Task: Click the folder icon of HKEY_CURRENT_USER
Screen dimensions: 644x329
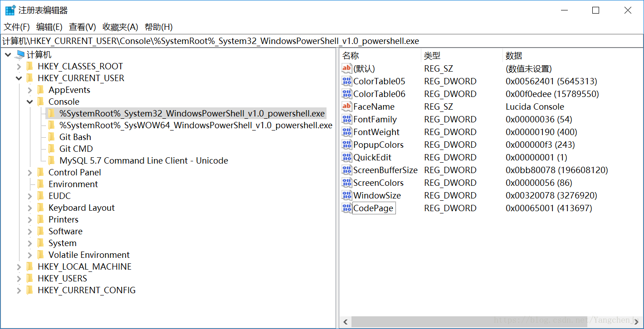Action: coord(30,78)
